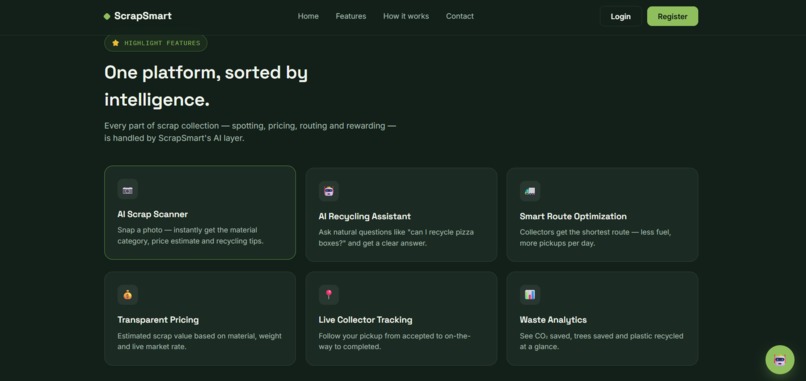Screen dimensions: 806x381
Task: Click the Waste Analytics bar chart icon
Action: pyautogui.click(x=529, y=295)
